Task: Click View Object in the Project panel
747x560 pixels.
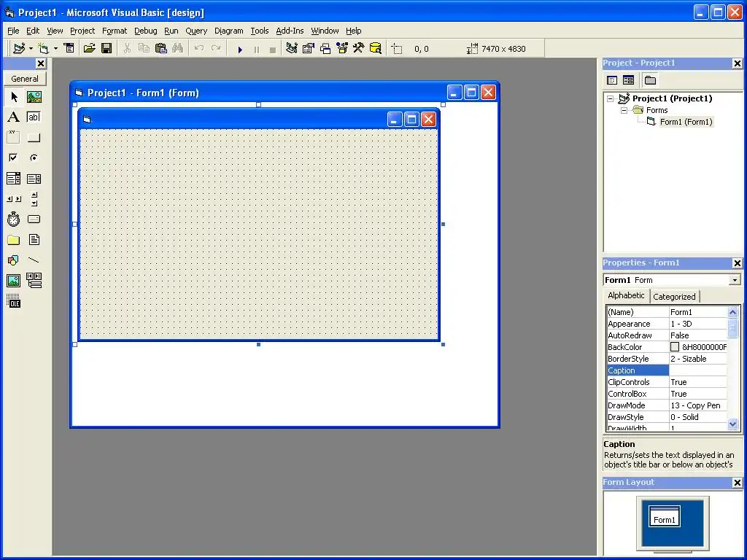Action: tap(628, 80)
